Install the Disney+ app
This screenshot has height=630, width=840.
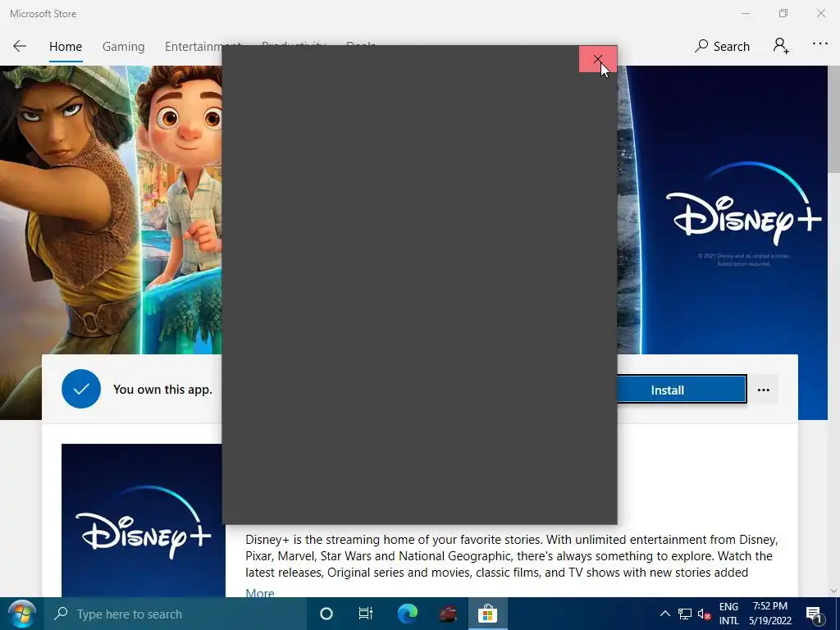click(x=682, y=390)
